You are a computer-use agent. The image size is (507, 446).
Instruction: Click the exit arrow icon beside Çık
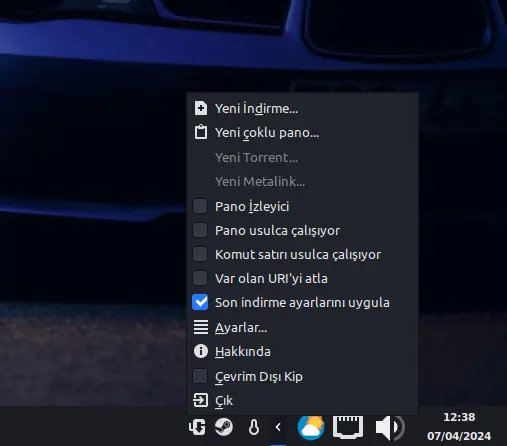201,400
